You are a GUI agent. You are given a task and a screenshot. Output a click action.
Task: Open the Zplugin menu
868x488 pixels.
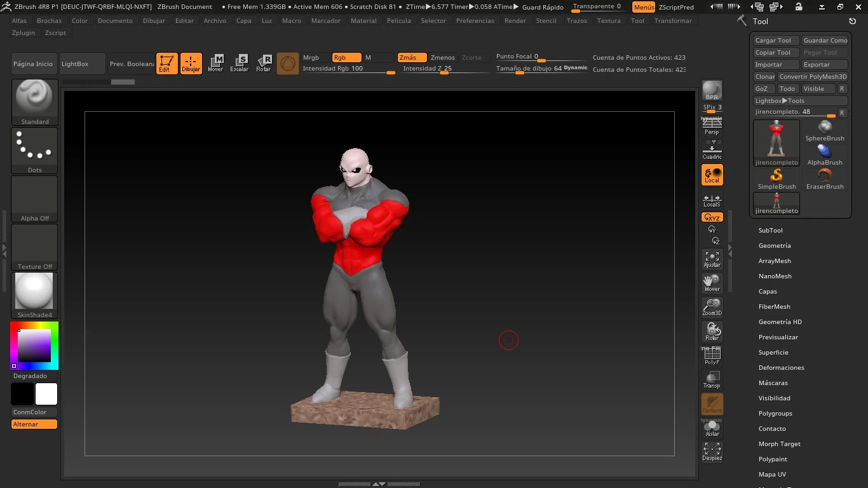[x=24, y=32]
